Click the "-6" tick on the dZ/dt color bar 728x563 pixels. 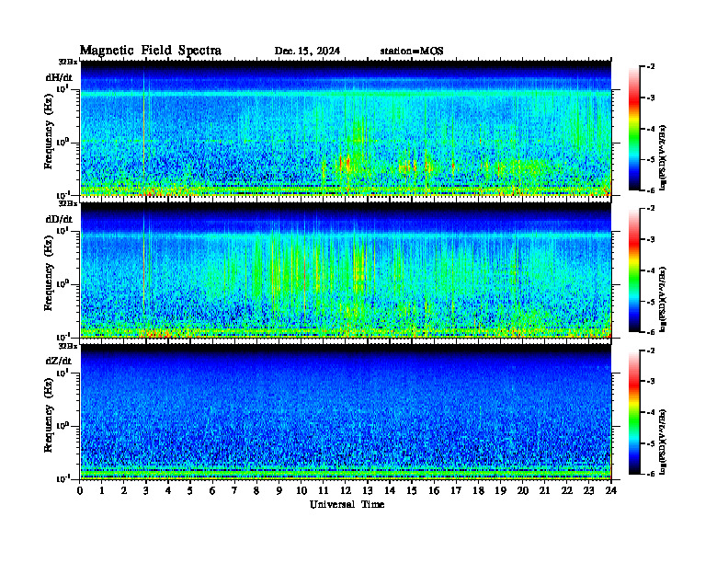click(x=651, y=474)
